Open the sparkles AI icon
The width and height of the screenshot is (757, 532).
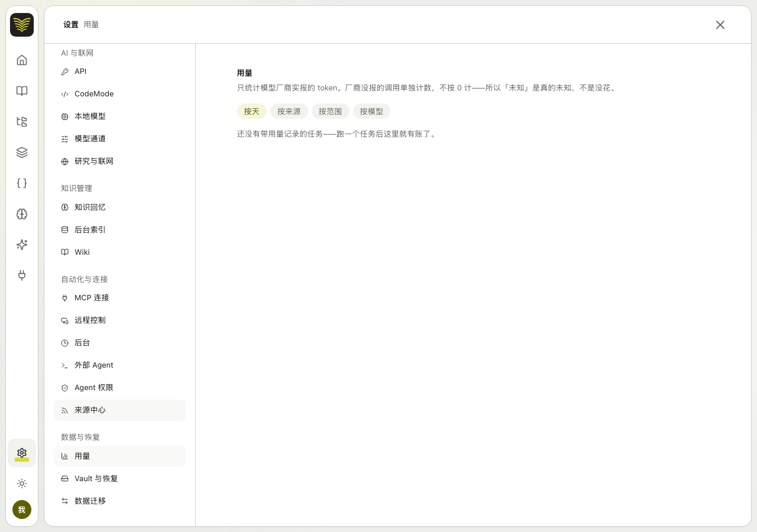22,245
